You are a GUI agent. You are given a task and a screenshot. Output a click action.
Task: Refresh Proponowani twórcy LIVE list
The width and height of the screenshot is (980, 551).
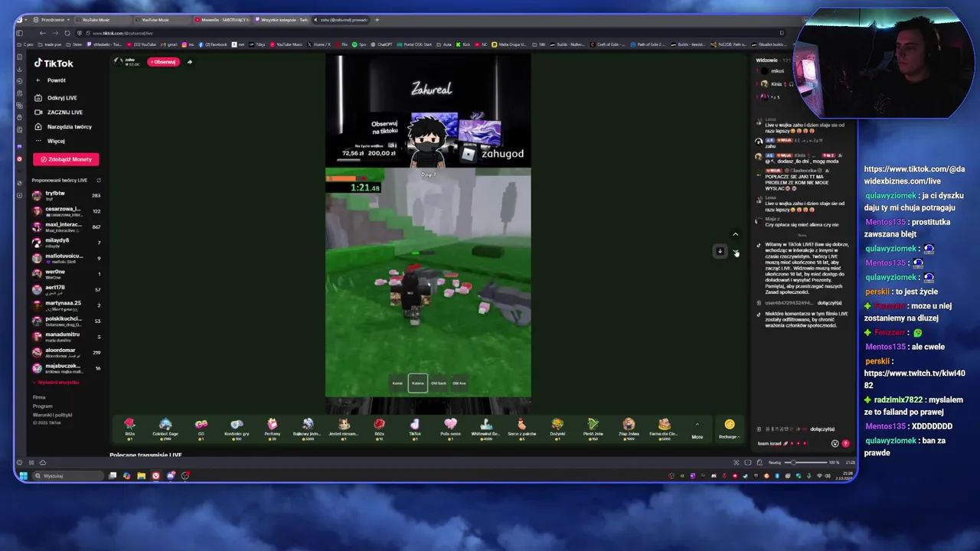click(x=98, y=181)
